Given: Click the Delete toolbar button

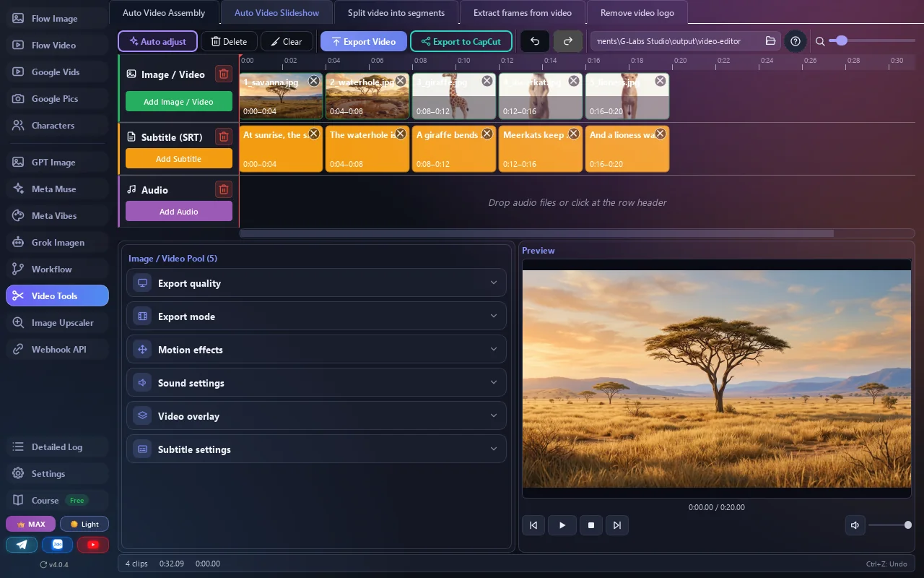Looking at the screenshot, I should pos(229,41).
